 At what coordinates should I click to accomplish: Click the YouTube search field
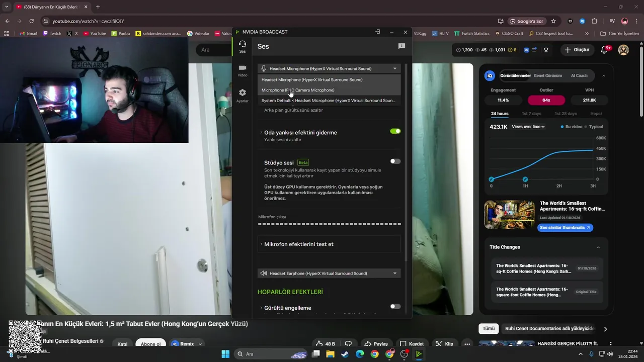[x=213, y=50]
